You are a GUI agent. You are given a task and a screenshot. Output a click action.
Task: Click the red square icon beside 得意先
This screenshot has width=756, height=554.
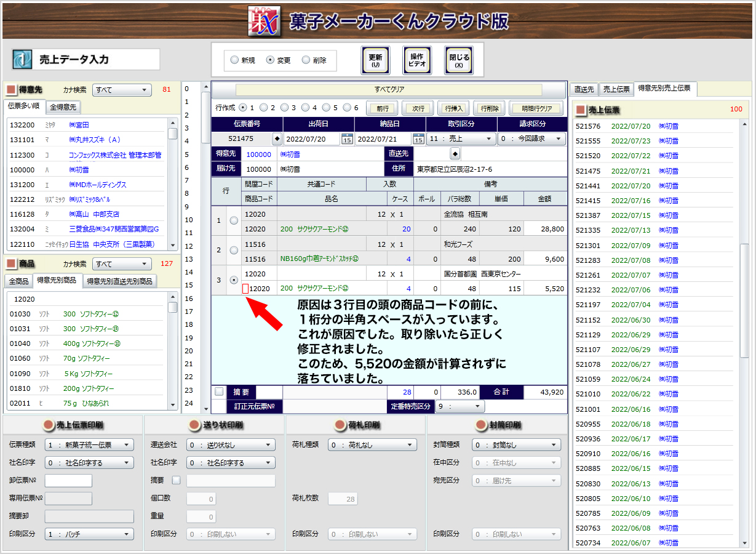(11, 90)
